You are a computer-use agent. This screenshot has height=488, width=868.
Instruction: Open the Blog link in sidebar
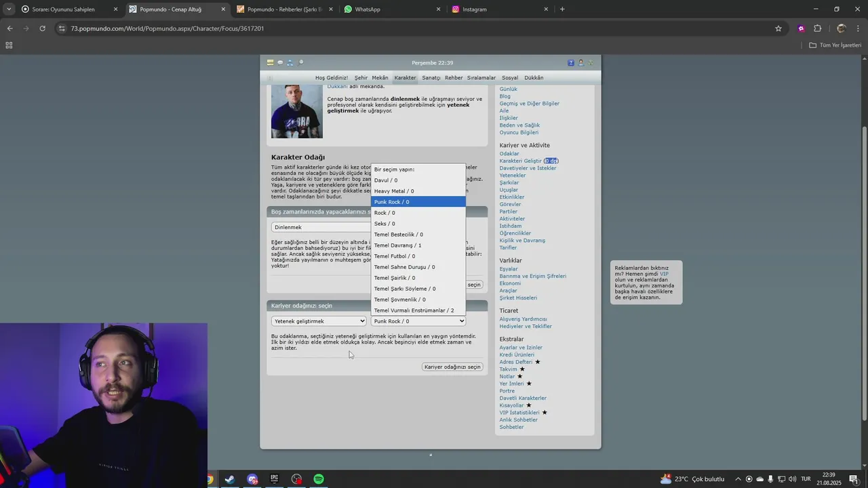(x=505, y=96)
